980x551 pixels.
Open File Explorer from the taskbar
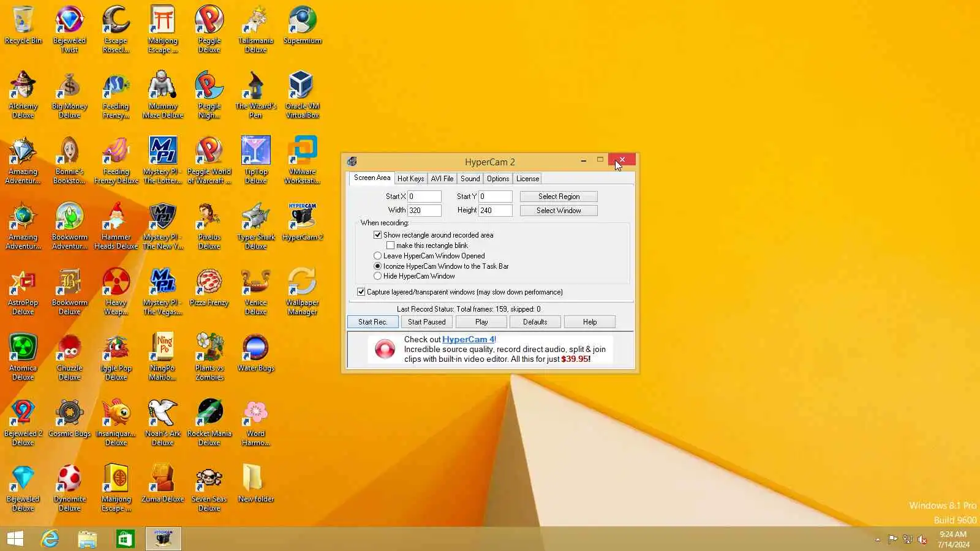pos(88,539)
